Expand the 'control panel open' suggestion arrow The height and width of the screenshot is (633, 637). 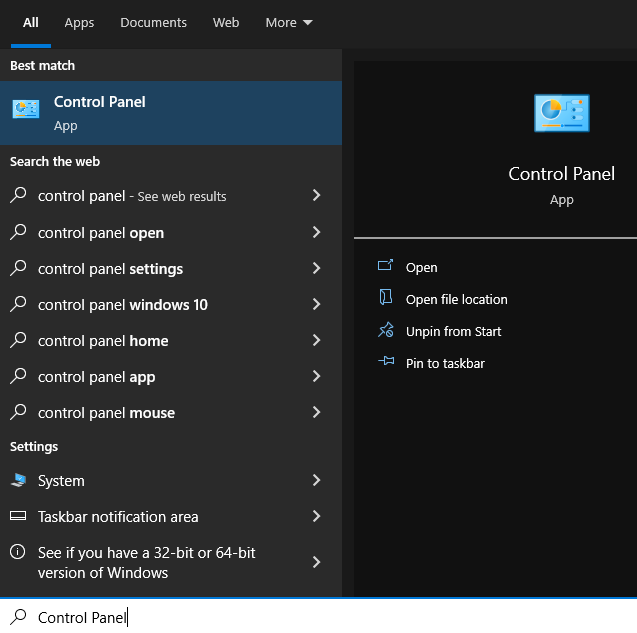(316, 232)
